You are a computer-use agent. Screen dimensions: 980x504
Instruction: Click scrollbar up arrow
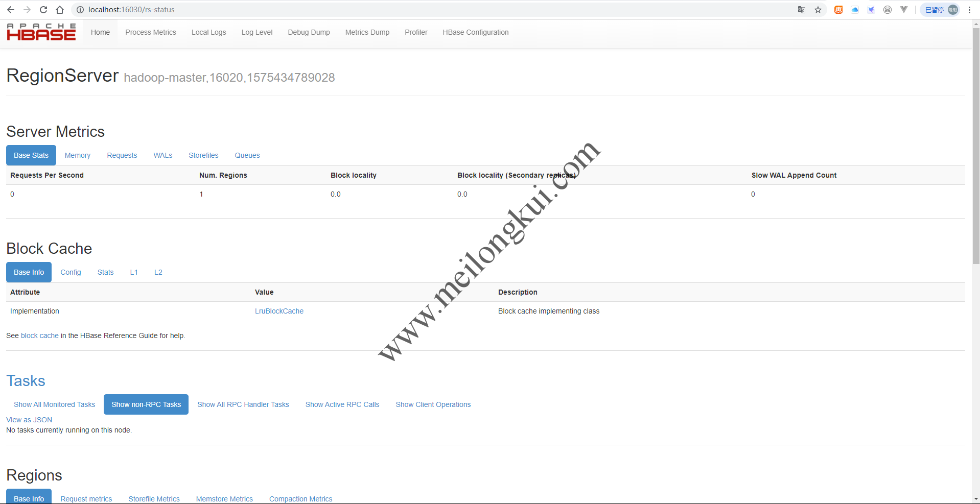click(x=976, y=23)
